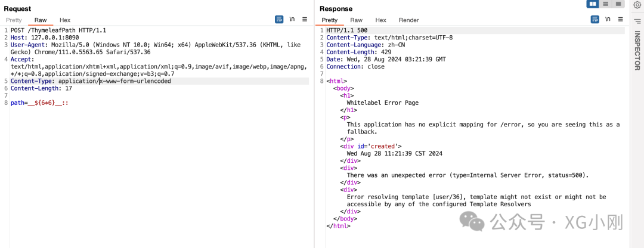Select side-by-side split layout view
Screen dimensions: 644x248
593,4
